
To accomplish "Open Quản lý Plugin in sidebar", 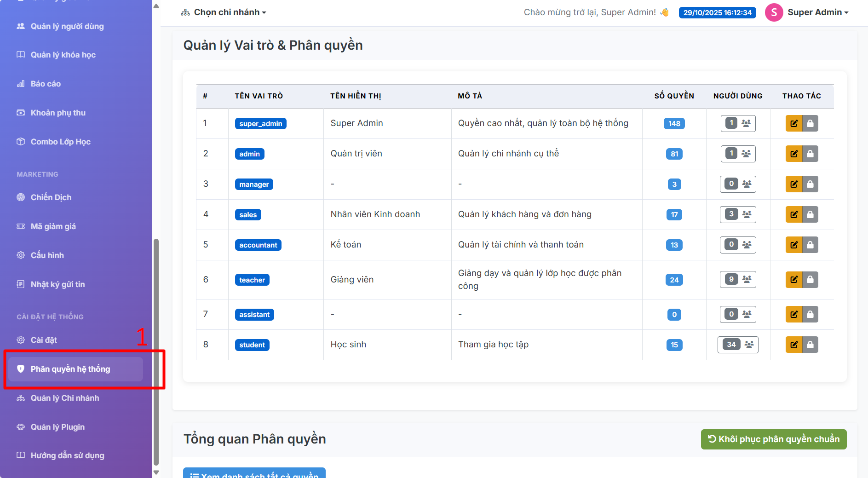I will pos(57,427).
